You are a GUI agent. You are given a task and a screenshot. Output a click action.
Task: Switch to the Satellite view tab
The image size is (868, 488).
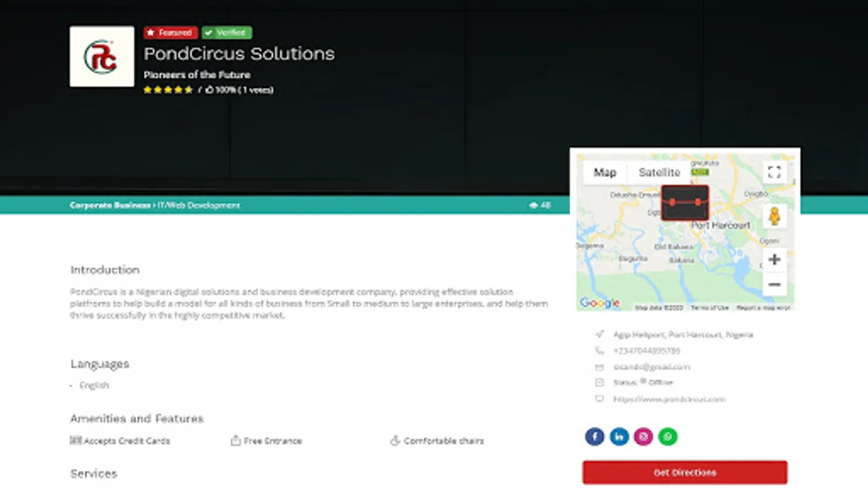(x=659, y=172)
